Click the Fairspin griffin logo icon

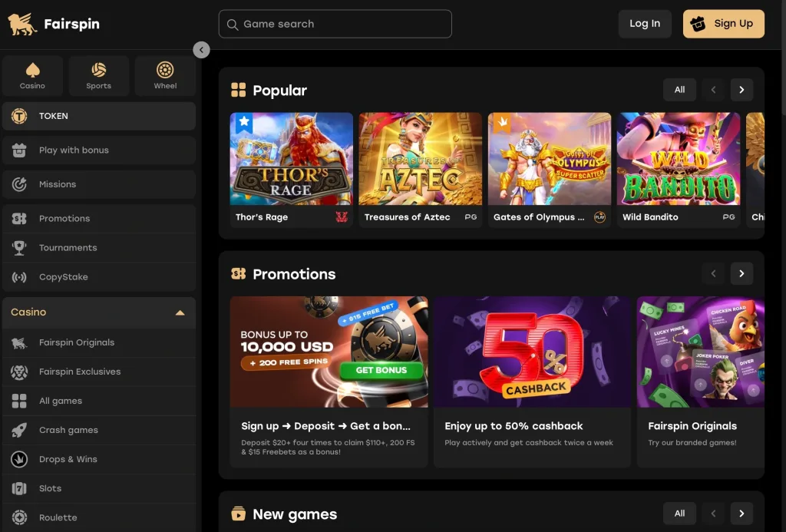tap(22, 24)
